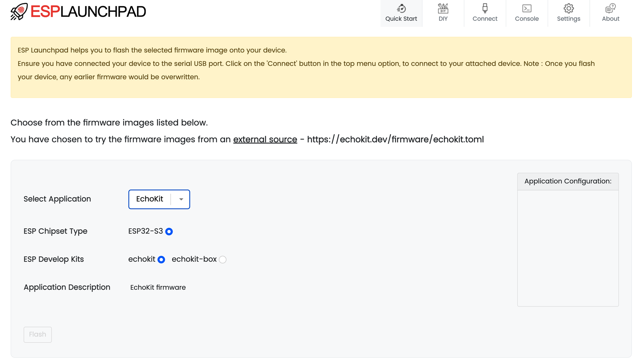The height and width of the screenshot is (364, 635).
Task: Select the echokit-box develop kit
Action: tap(222, 259)
